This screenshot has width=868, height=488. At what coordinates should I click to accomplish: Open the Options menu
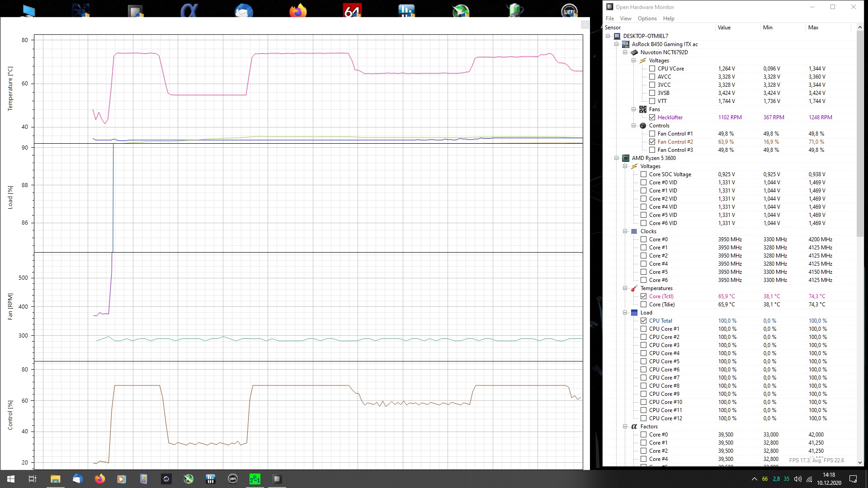[x=647, y=19]
